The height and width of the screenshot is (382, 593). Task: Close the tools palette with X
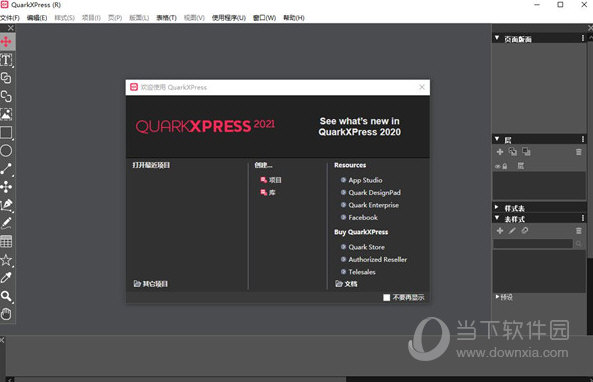pos(11,28)
